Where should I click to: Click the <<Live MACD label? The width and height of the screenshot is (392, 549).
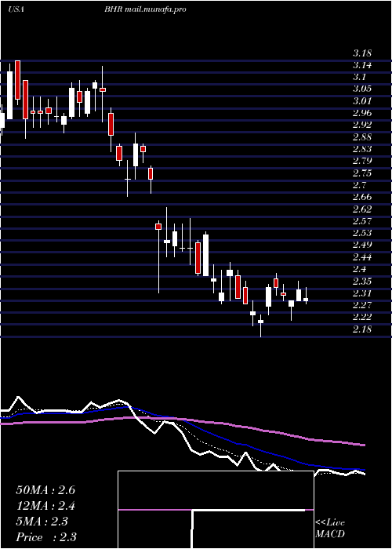pyautogui.click(x=330, y=529)
